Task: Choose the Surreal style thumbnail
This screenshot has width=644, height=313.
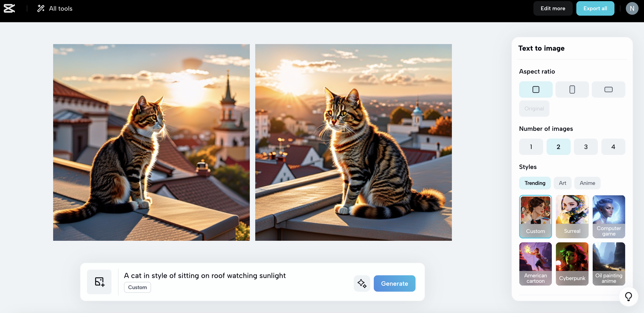Action: 572,216
